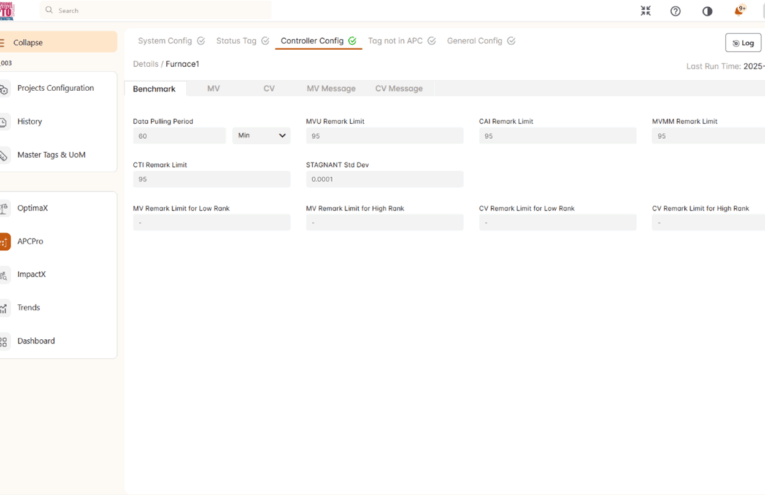Click the ImpactX sidebar icon

pyautogui.click(x=4, y=275)
